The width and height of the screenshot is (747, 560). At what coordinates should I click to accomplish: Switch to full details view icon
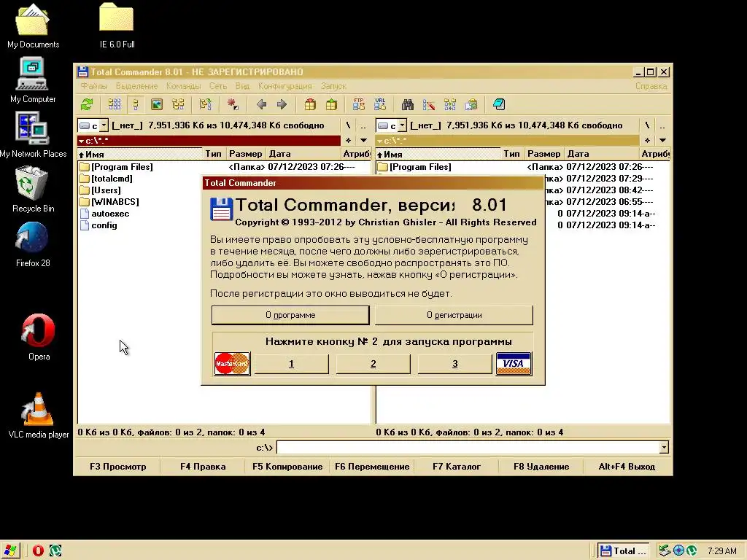click(x=135, y=104)
